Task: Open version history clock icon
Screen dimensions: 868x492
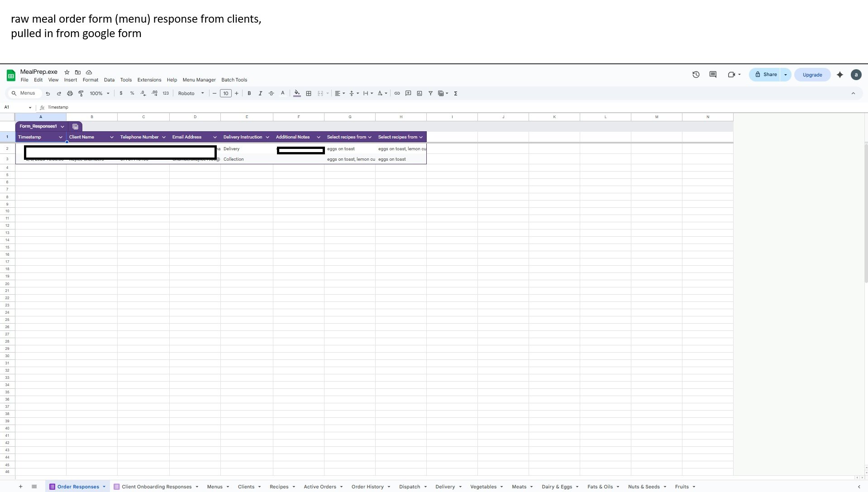Action: click(696, 75)
